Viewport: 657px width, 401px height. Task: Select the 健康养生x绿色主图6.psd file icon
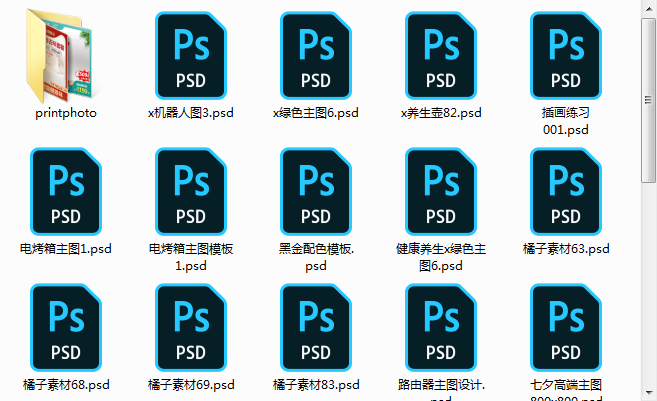click(440, 191)
